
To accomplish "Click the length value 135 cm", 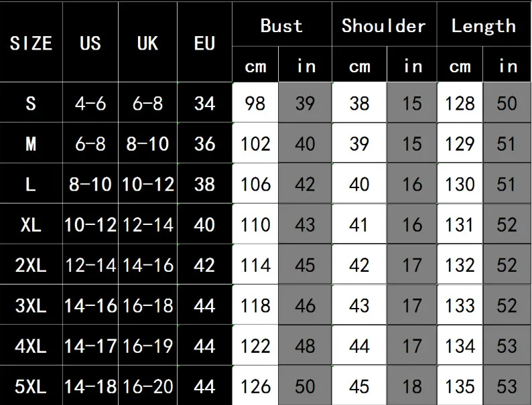I will point(460,386).
